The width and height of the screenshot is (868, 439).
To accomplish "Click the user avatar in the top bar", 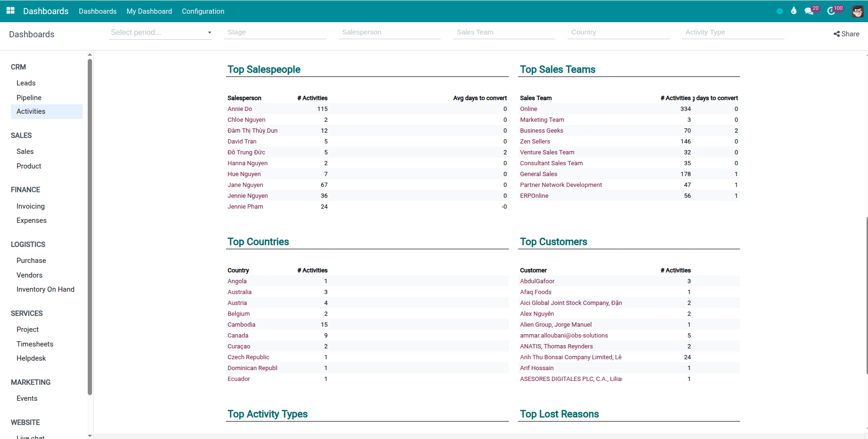I will pyautogui.click(x=857, y=11).
